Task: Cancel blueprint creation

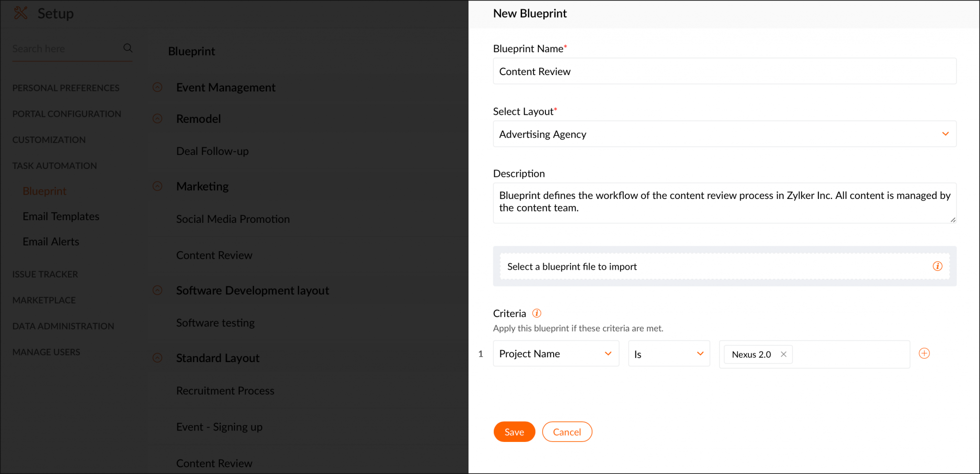Action: (567, 431)
